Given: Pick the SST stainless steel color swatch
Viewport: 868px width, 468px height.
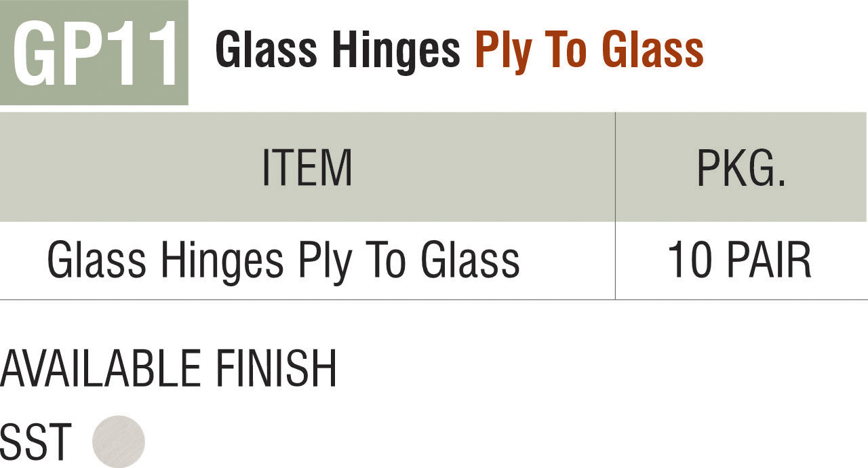Looking at the screenshot, I should pyautogui.click(x=119, y=442).
